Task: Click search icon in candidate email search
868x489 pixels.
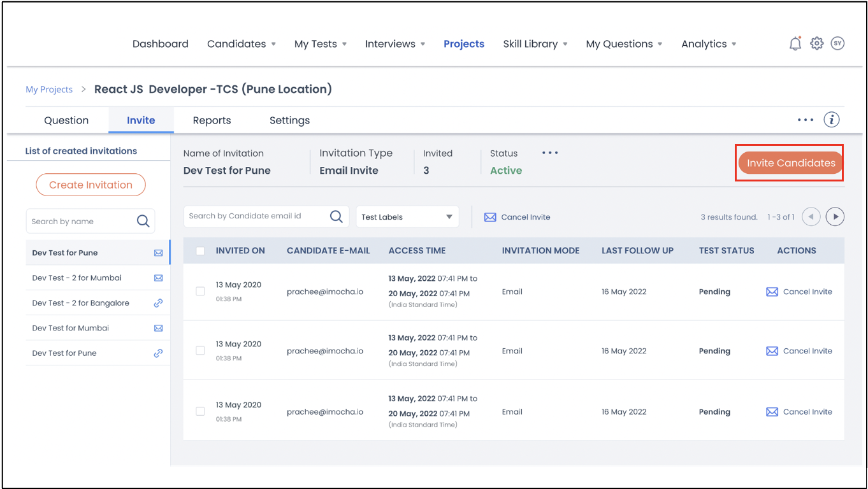Action: tap(336, 216)
